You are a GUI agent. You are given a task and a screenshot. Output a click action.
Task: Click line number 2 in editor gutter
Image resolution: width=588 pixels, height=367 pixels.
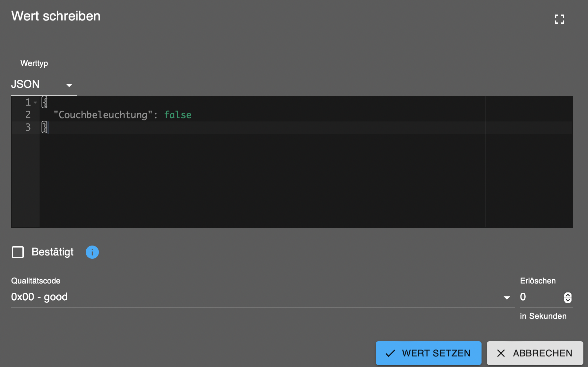click(28, 115)
